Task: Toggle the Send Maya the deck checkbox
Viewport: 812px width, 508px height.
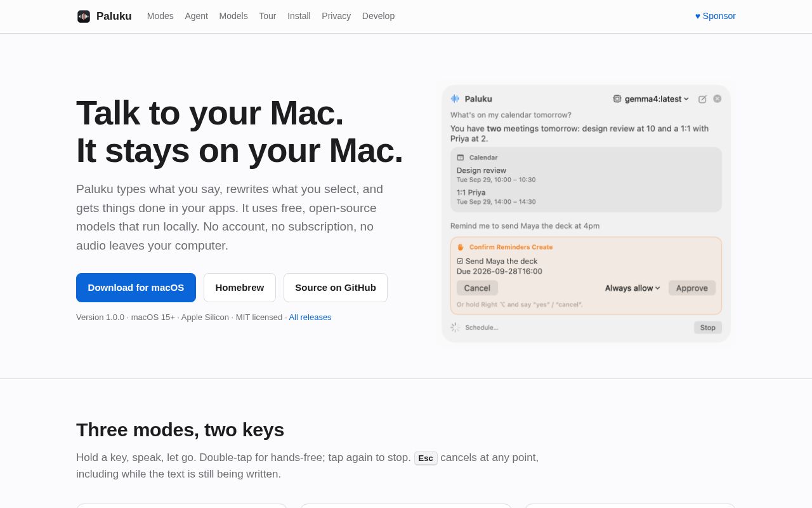Action: pos(460,261)
